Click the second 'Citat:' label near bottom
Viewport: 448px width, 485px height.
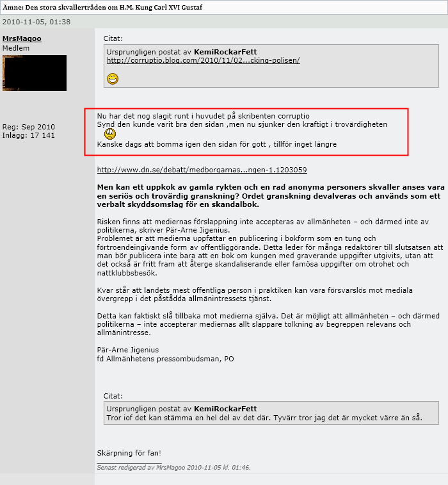[x=113, y=396]
